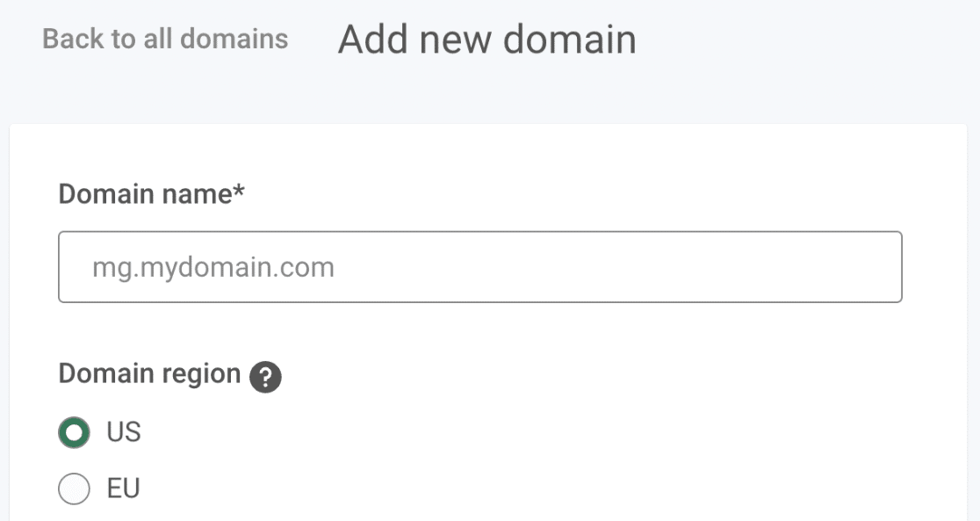Focus the Domain name input field
The height and width of the screenshot is (521, 980).
(x=480, y=267)
